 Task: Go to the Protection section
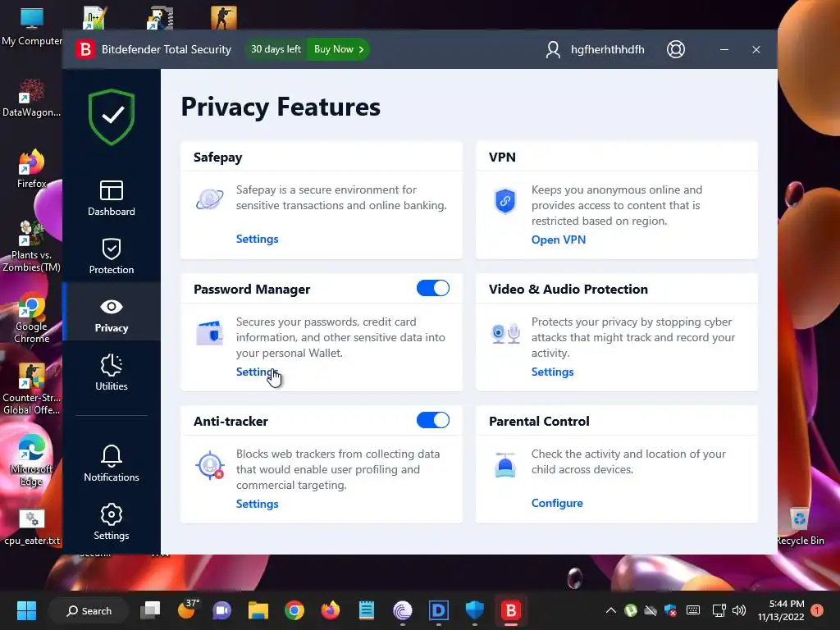[x=112, y=256]
